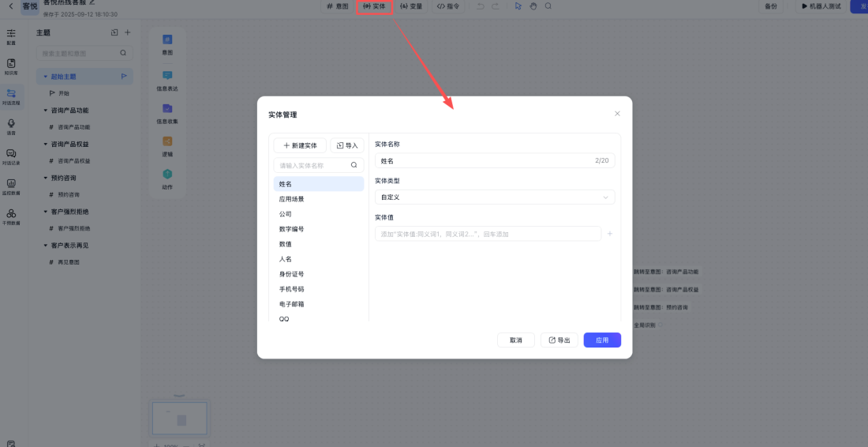Click the 导入 import button in the dialog
Viewport: 868px width, 447px height.
coord(347,145)
